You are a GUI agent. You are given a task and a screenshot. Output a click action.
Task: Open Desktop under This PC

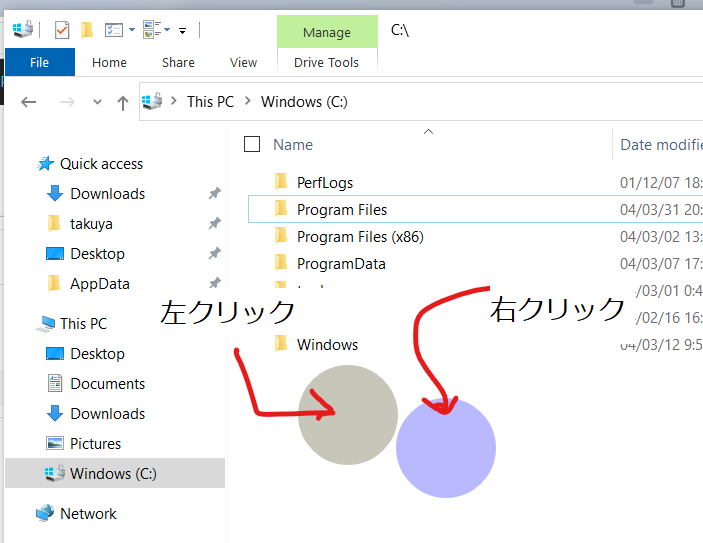coord(97,354)
